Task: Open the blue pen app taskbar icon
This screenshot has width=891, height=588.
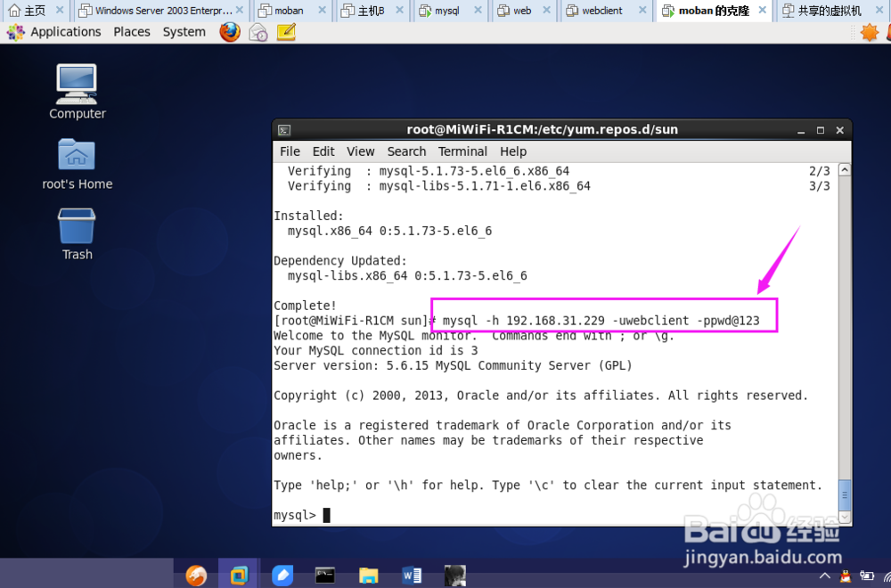Action: point(282,576)
